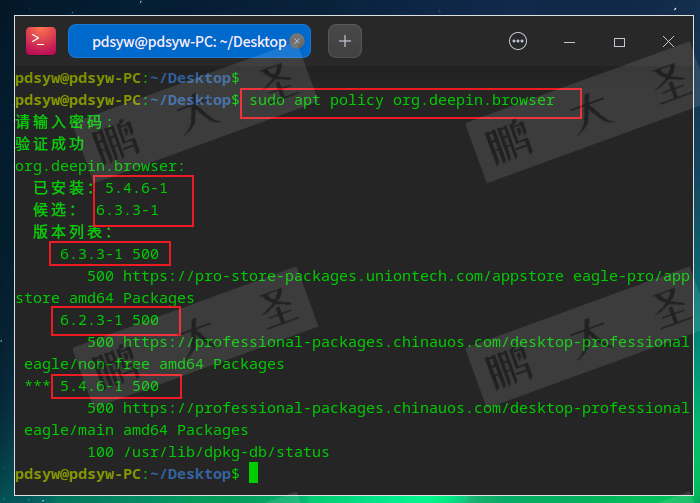The image size is (700, 503).
Task: Add a new terminal tab
Action: tap(345, 41)
